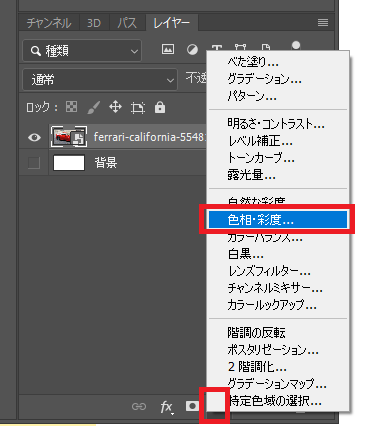The height and width of the screenshot is (426, 369).
Task: Add a layer mask icon
Action: tap(192, 406)
